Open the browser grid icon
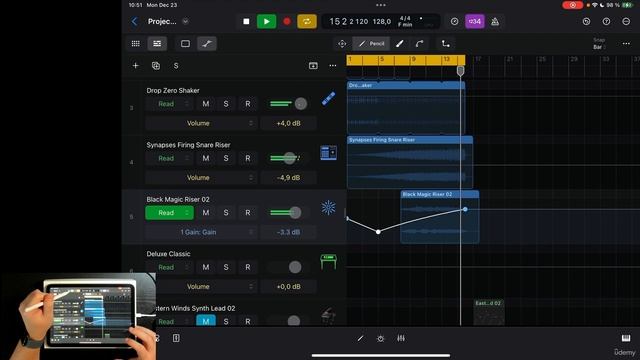The image size is (640, 360). (136, 44)
